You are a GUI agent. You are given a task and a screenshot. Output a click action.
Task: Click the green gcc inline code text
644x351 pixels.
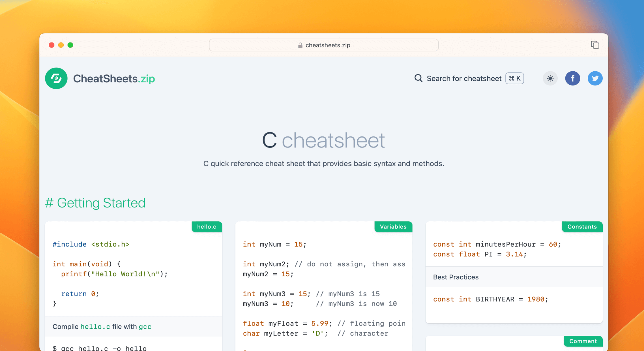[145, 327]
